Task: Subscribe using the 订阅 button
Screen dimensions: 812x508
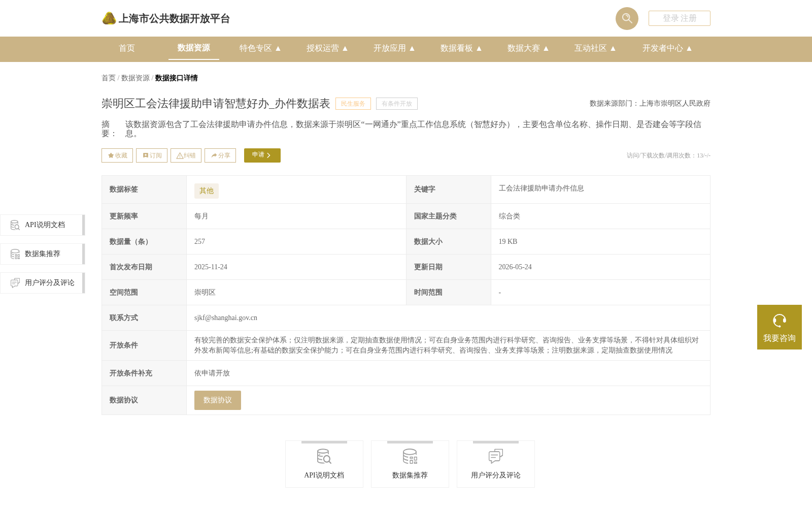Action: [x=152, y=155]
